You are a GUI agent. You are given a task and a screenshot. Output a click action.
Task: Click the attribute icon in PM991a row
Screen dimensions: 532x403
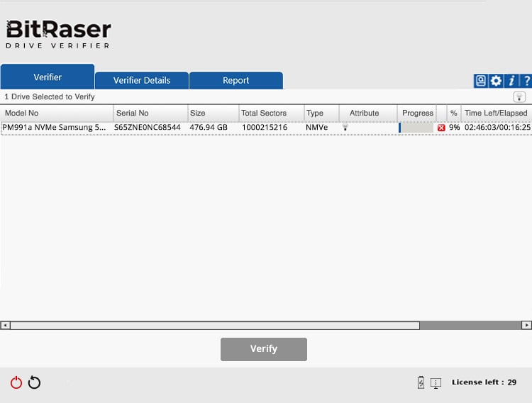(x=345, y=127)
